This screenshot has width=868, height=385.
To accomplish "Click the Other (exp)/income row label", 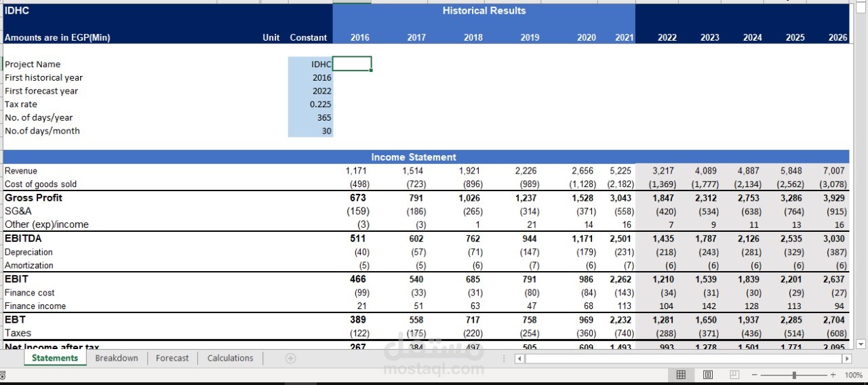I will [x=46, y=224].
